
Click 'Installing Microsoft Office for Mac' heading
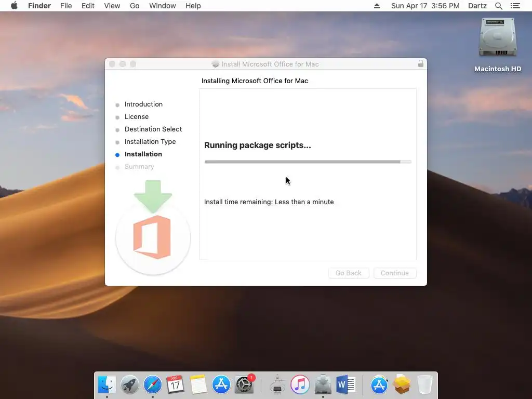click(x=255, y=81)
